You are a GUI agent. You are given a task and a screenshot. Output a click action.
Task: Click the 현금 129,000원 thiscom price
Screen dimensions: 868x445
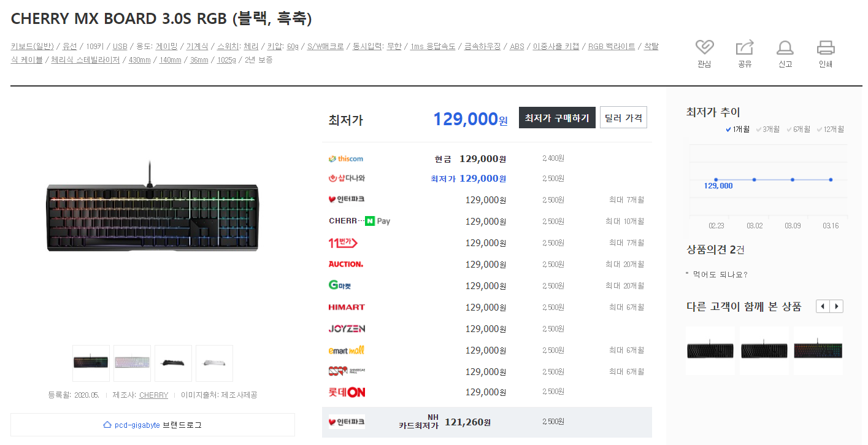(470, 159)
